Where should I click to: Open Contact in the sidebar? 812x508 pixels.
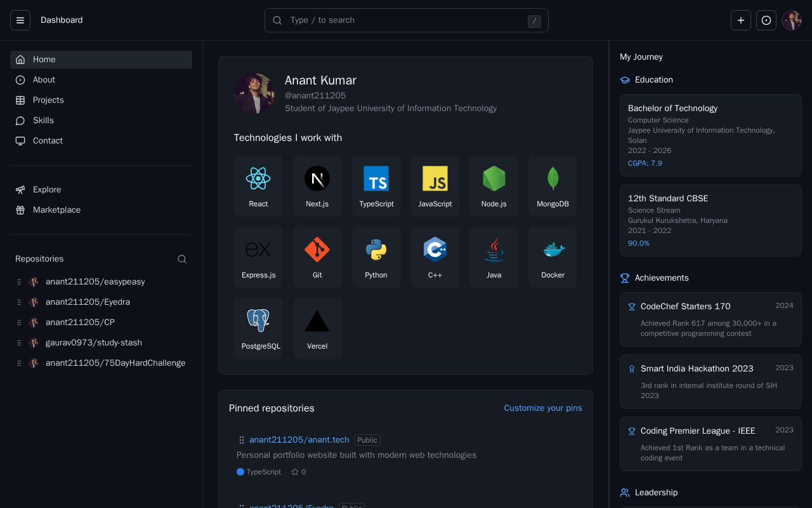101,141
